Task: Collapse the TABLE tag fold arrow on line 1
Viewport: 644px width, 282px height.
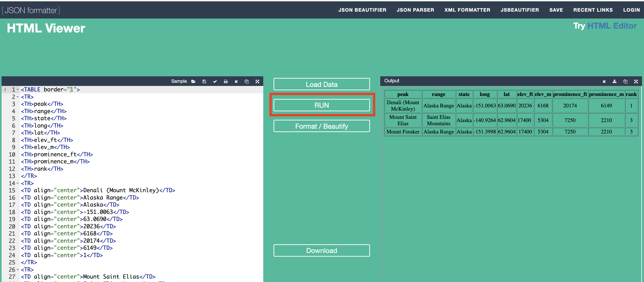Action: pos(18,90)
